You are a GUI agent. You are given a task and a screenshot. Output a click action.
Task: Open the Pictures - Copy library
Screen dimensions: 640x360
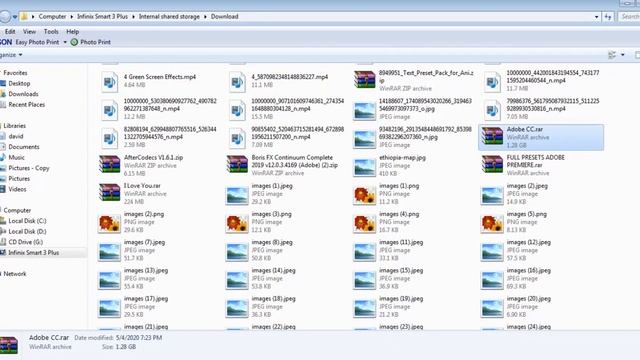click(x=29, y=168)
